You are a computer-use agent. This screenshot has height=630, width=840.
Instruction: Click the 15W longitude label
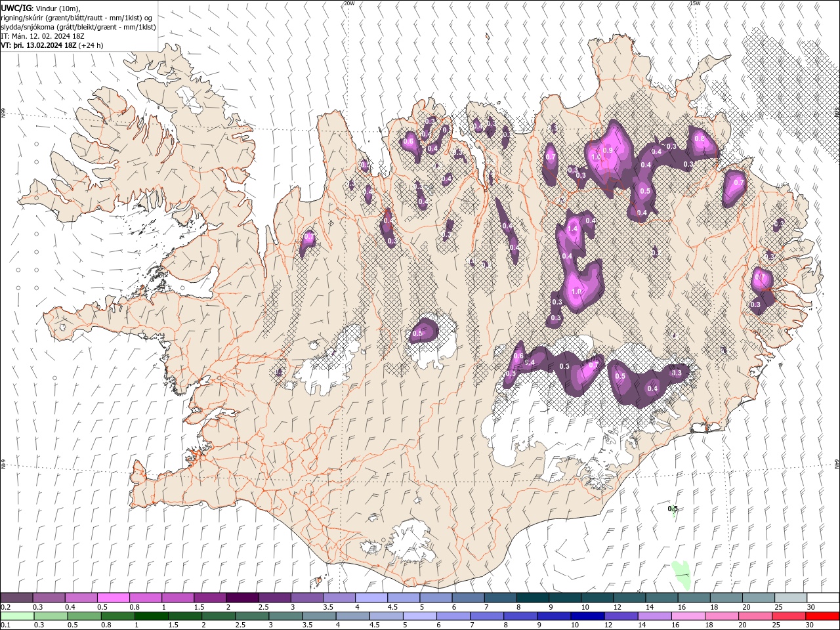tap(695, 3)
